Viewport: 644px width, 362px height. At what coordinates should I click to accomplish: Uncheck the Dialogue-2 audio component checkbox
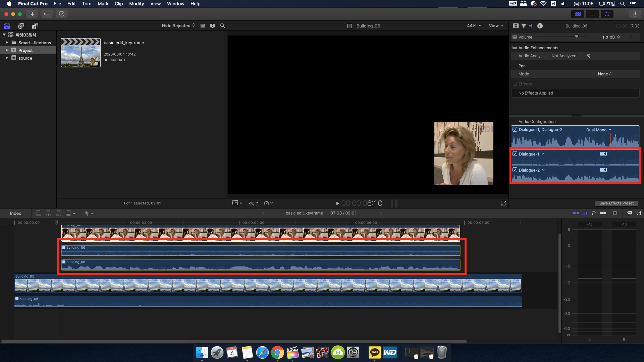(515, 170)
